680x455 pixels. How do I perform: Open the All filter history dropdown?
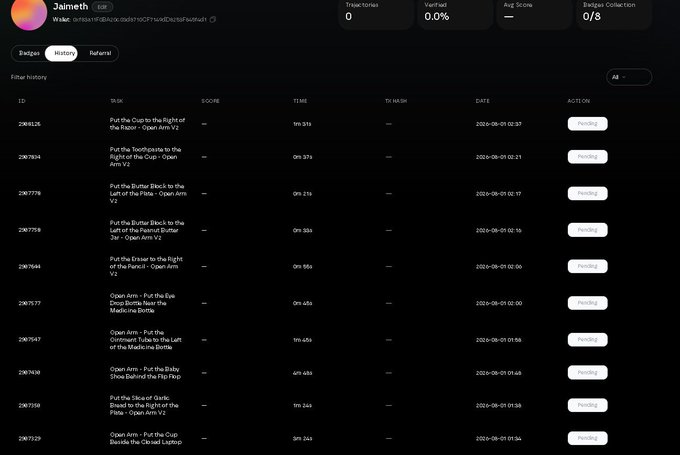coord(629,77)
